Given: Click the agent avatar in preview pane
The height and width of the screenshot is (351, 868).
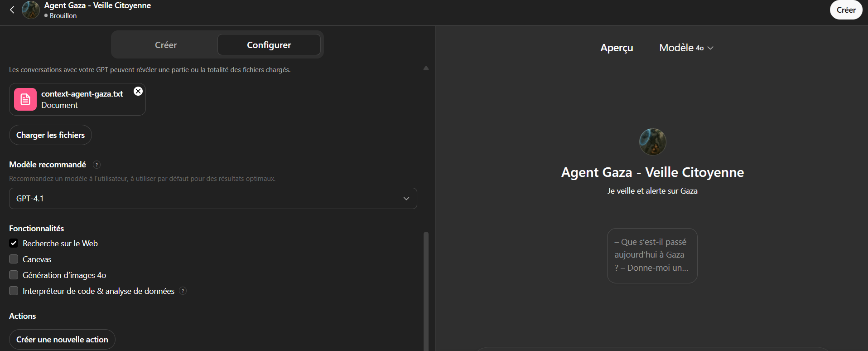Looking at the screenshot, I should pyautogui.click(x=652, y=141).
